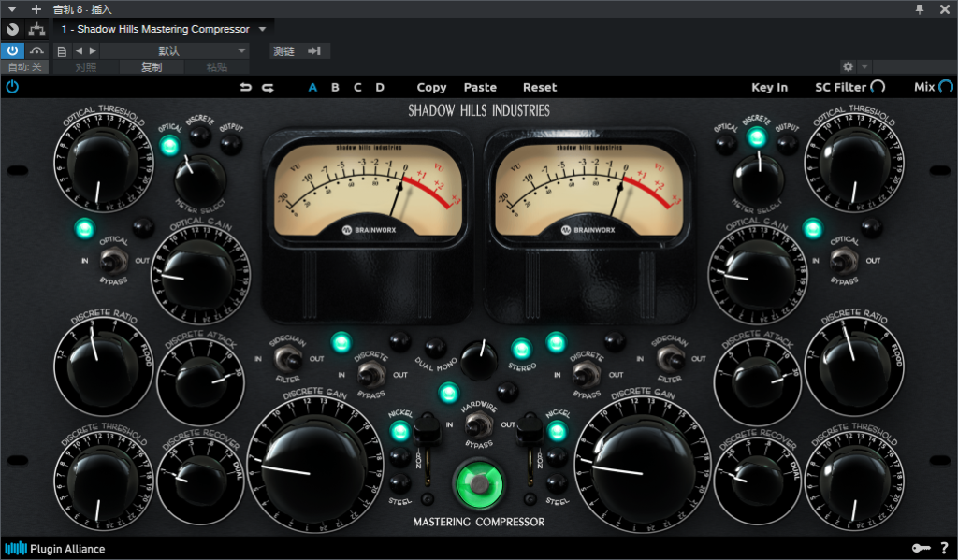The height and width of the screenshot is (560, 958).
Task: Toggle the left Optical bypass switch
Action: [113, 261]
